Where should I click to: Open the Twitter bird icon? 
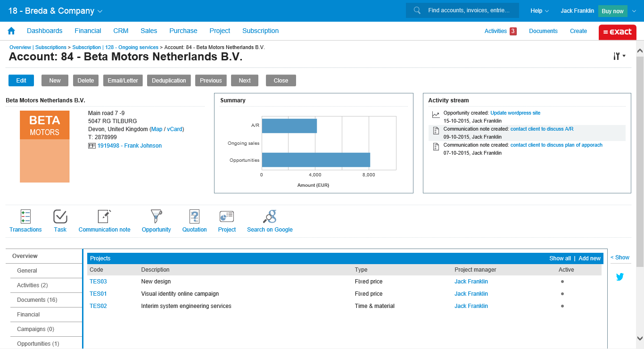click(620, 277)
